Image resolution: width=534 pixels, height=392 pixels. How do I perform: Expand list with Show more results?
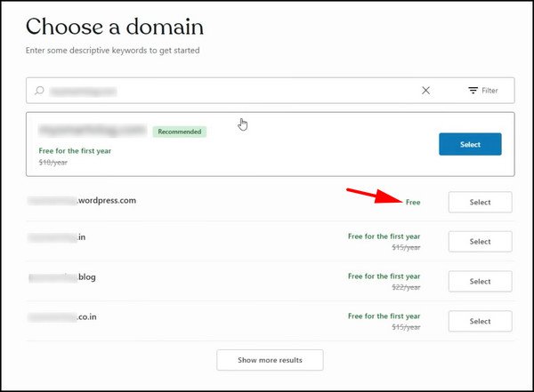[270, 360]
